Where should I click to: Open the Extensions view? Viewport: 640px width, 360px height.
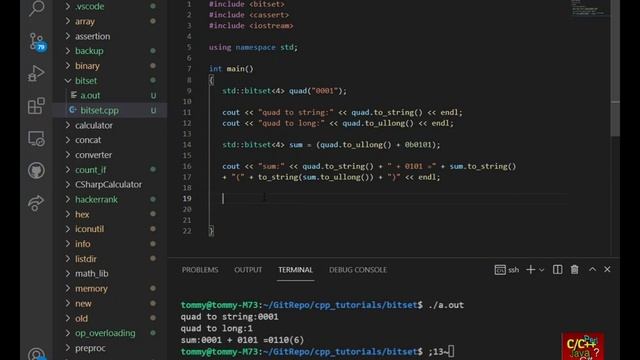tap(36, 106)
